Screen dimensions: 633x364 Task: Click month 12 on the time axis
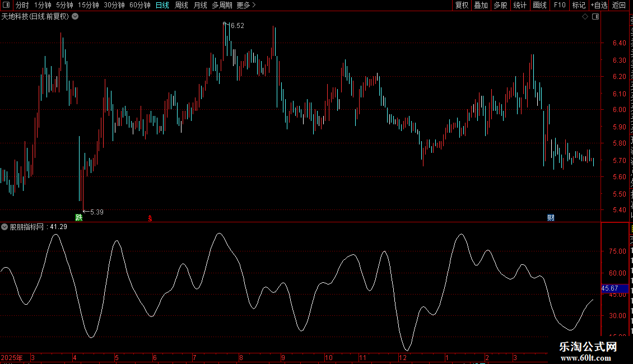(x=403, y=357)
